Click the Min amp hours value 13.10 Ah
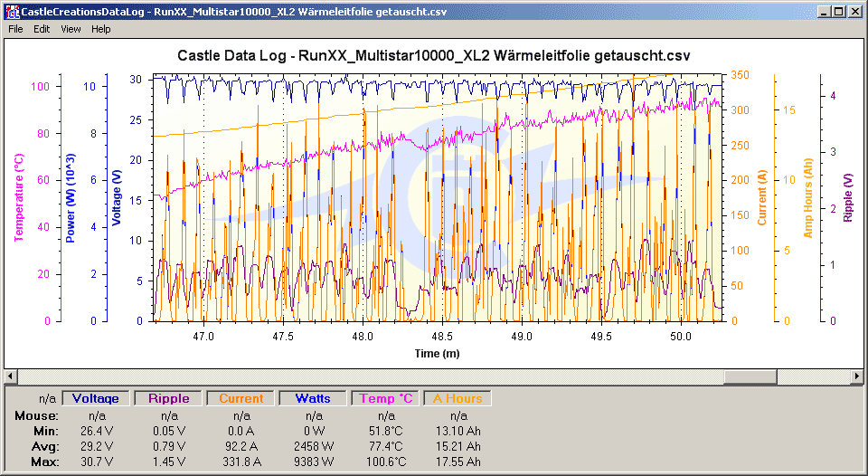Screen dimensions: 868x476 pos(458,431)
